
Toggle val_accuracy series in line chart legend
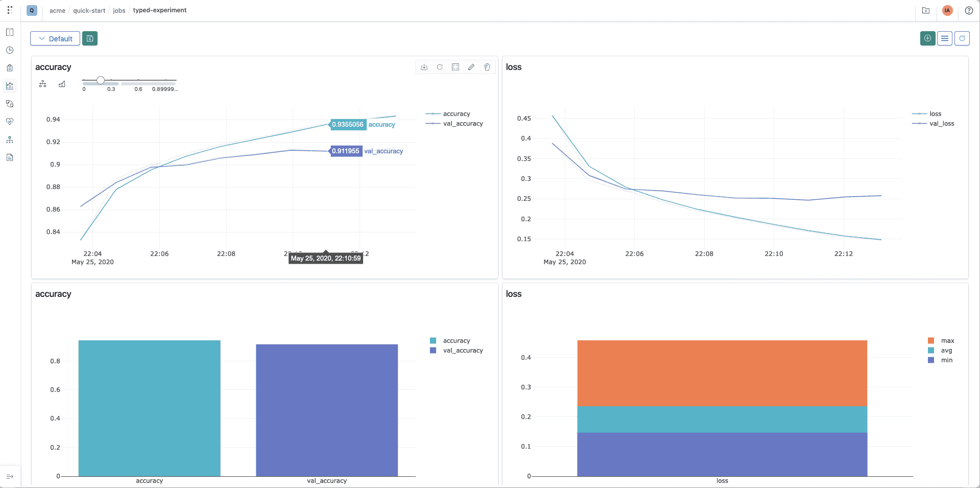coord(463,124)
